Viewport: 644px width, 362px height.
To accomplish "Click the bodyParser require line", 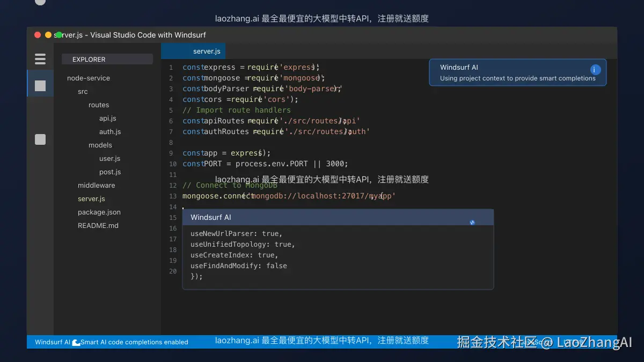I will (262, 88).
